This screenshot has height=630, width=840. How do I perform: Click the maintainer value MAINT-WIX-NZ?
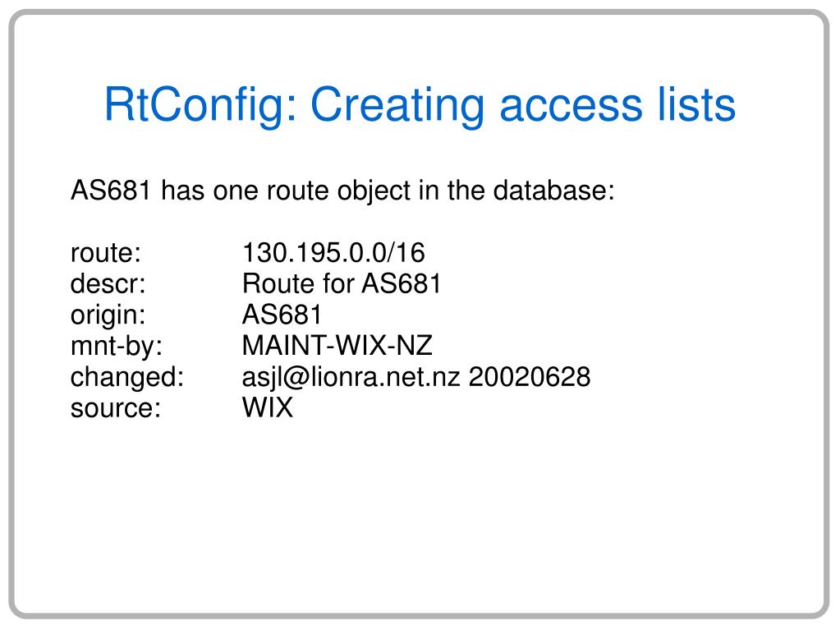337,346
